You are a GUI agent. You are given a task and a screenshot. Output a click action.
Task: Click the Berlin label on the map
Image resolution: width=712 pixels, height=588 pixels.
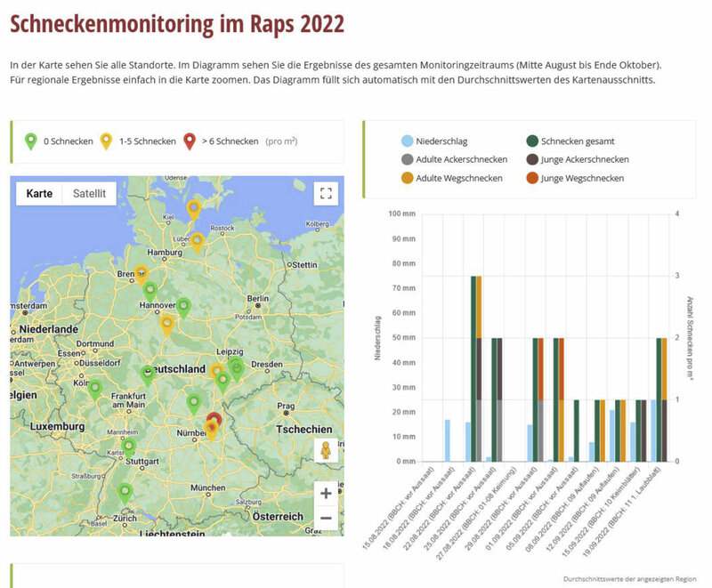click(257, 299)
